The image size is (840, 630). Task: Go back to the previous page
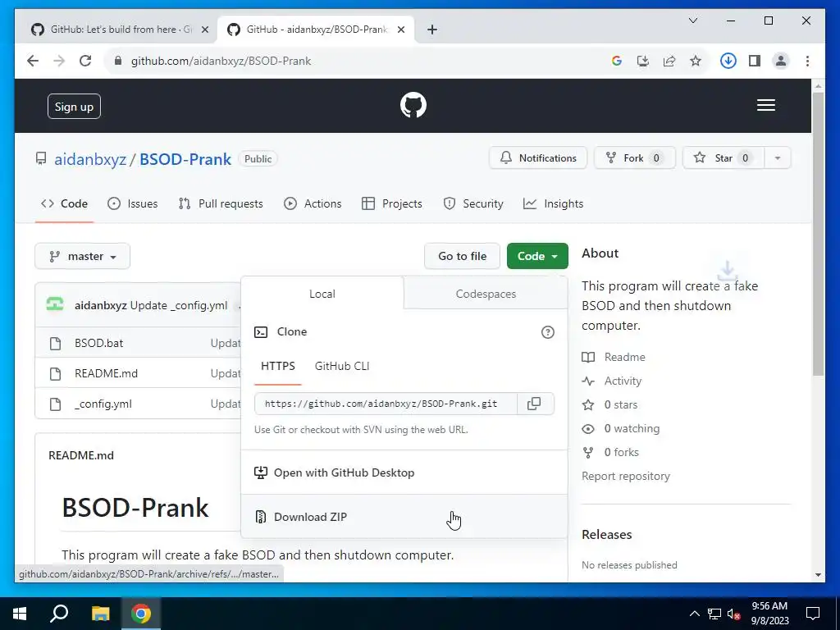33,61
